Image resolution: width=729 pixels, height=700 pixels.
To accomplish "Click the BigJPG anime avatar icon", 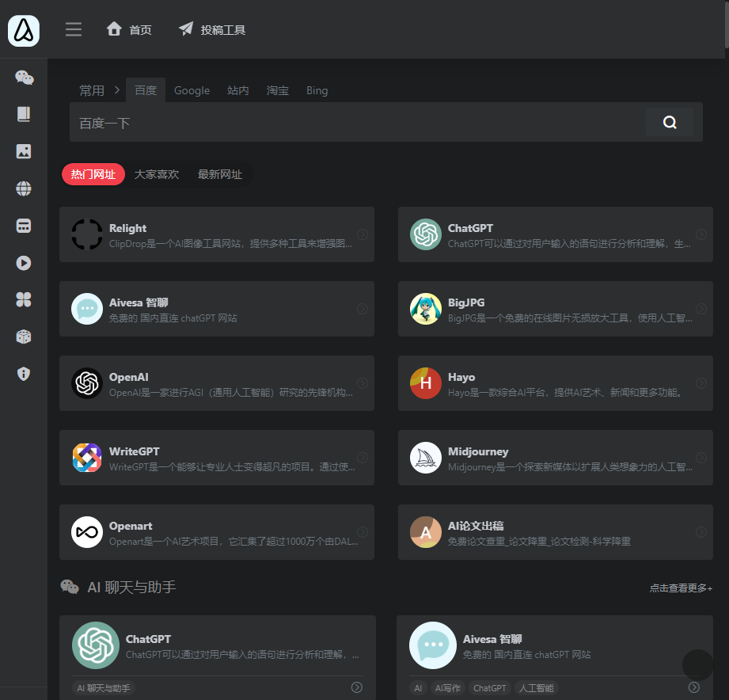I will click(425, 309).
